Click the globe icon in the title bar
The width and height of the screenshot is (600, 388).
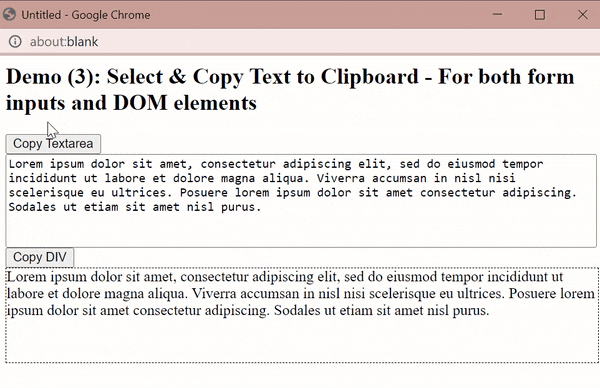tap(9, 15)
